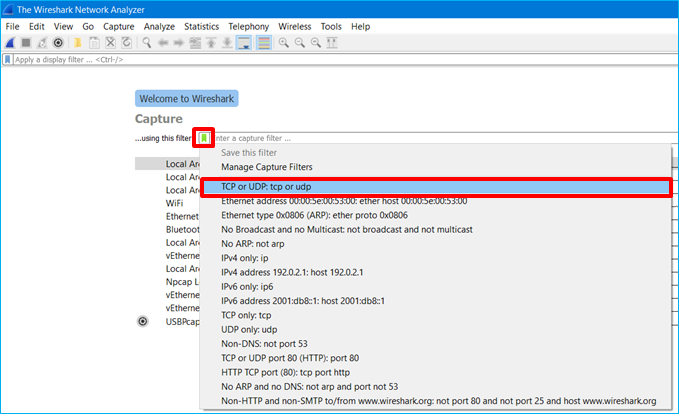Screen dimensions: 679x414
Task: Select the IPv6 only: ip6 filter
Action: click(436, 287)
